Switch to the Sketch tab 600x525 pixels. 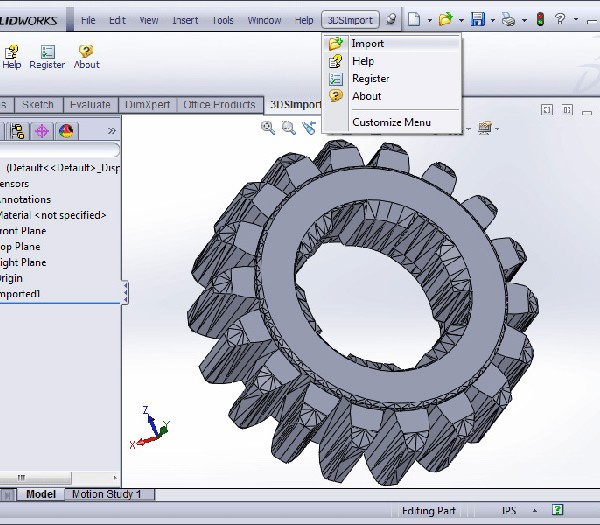38,105
